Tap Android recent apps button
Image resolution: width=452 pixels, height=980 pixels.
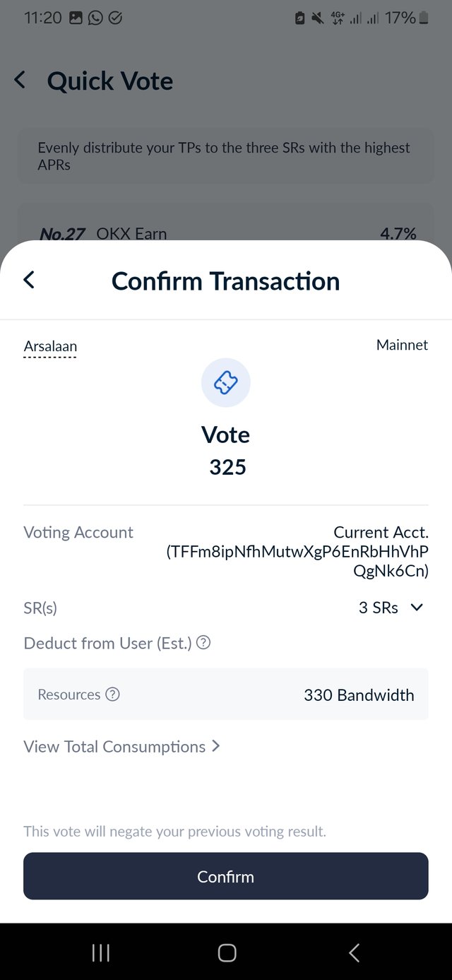click(101, 952)
